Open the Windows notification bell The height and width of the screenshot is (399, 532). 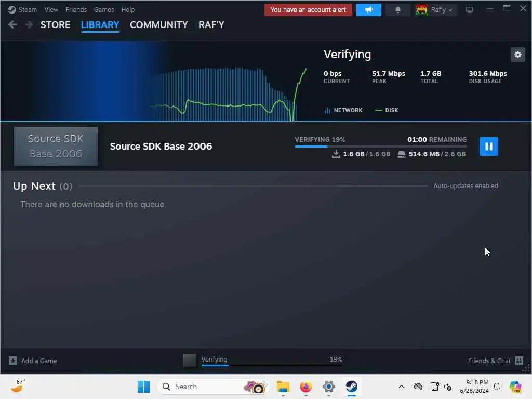[497, 387]
